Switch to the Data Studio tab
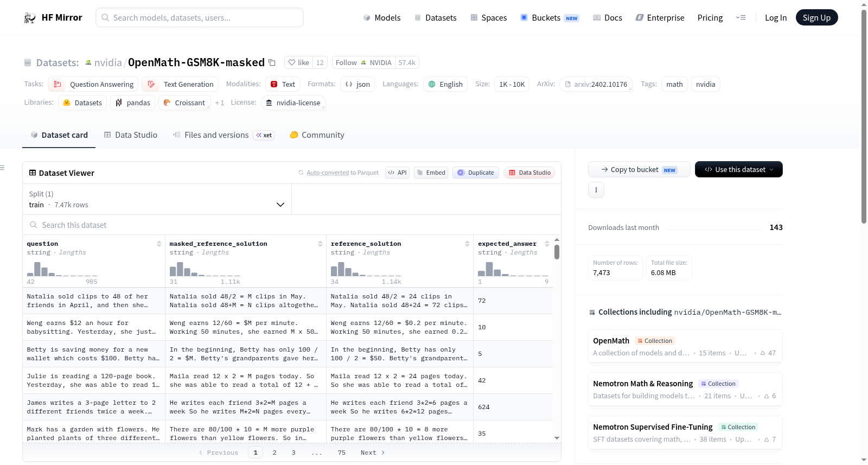 click(131, 135)
